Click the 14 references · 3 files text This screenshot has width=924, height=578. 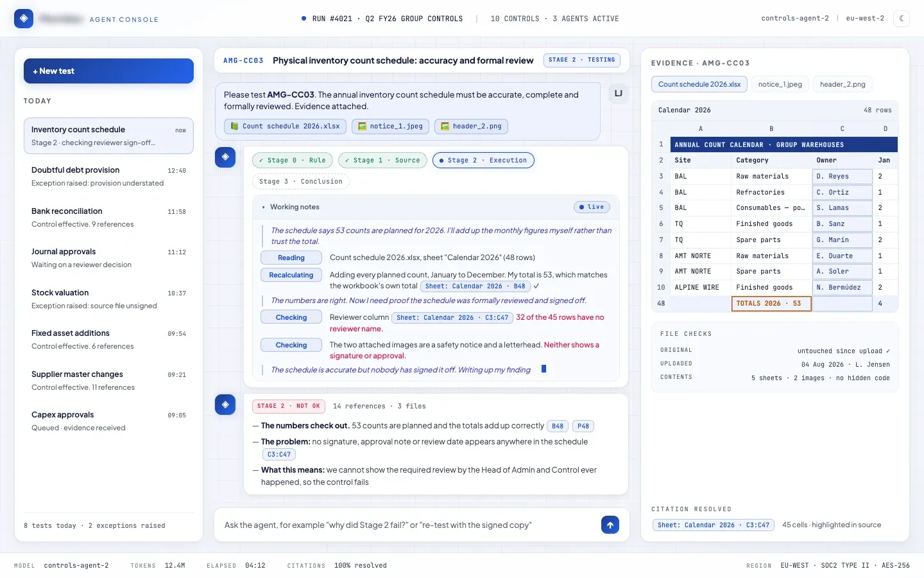(379, 406)
